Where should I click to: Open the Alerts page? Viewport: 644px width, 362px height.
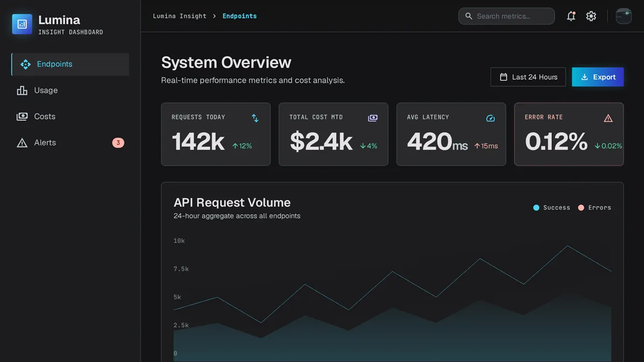[70, 143]
